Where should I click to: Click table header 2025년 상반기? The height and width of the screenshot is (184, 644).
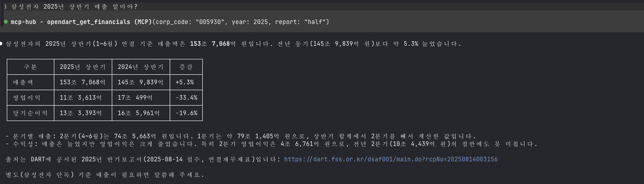point(83,67)
